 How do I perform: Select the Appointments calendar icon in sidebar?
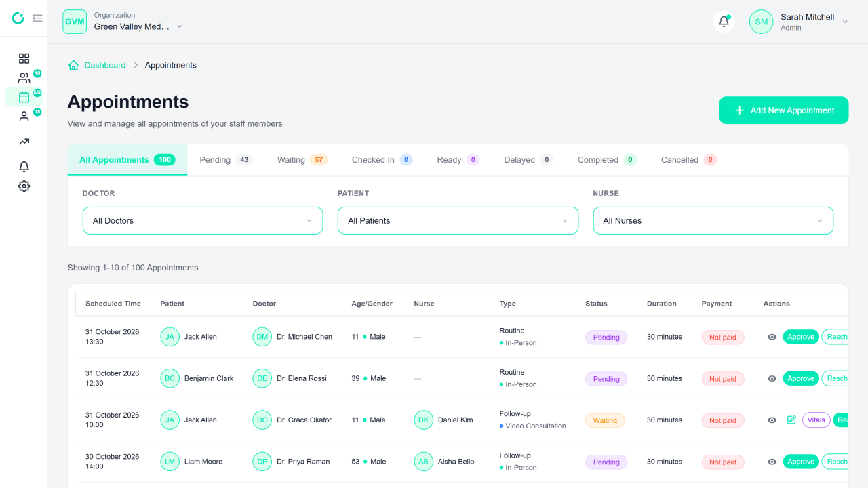[24, 97]
